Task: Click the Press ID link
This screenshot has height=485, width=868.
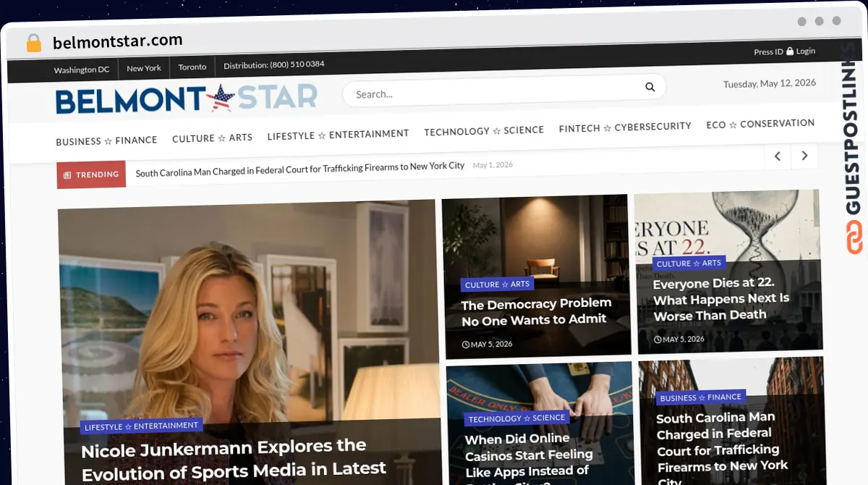Action: coord(768,52)
